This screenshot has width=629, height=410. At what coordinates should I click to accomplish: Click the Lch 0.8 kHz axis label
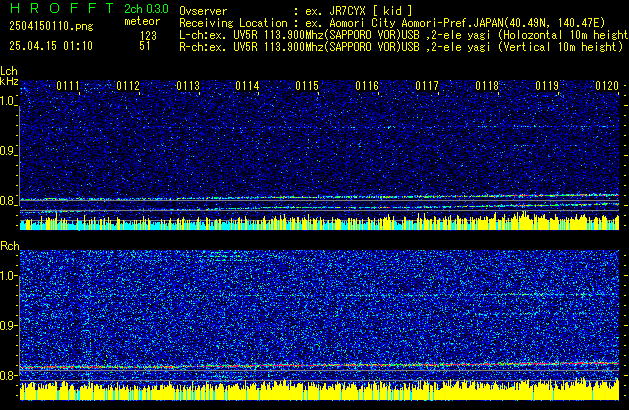(8, 201)
